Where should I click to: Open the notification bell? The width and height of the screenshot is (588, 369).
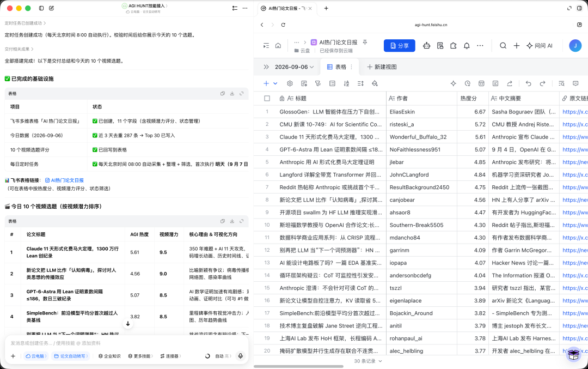point(467,46)
